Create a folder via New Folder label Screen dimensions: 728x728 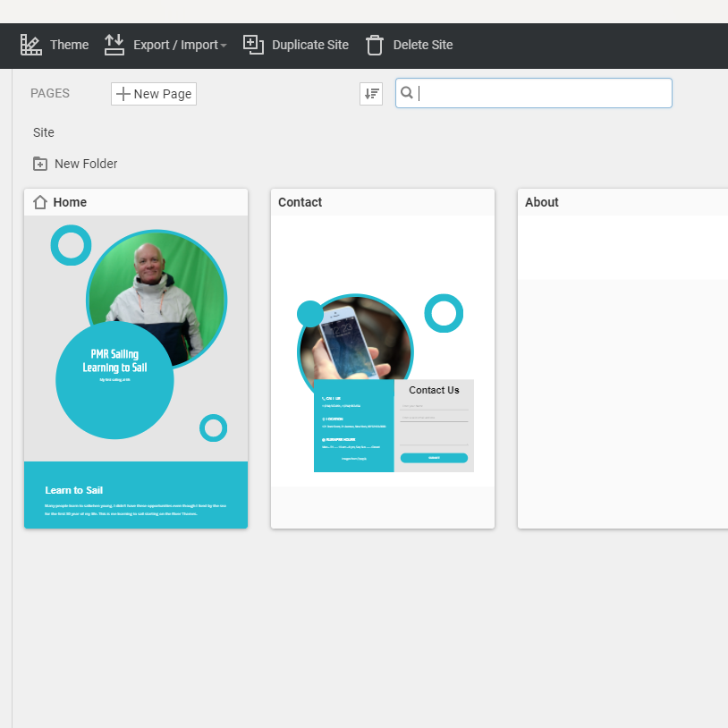[x=86, y=164]
